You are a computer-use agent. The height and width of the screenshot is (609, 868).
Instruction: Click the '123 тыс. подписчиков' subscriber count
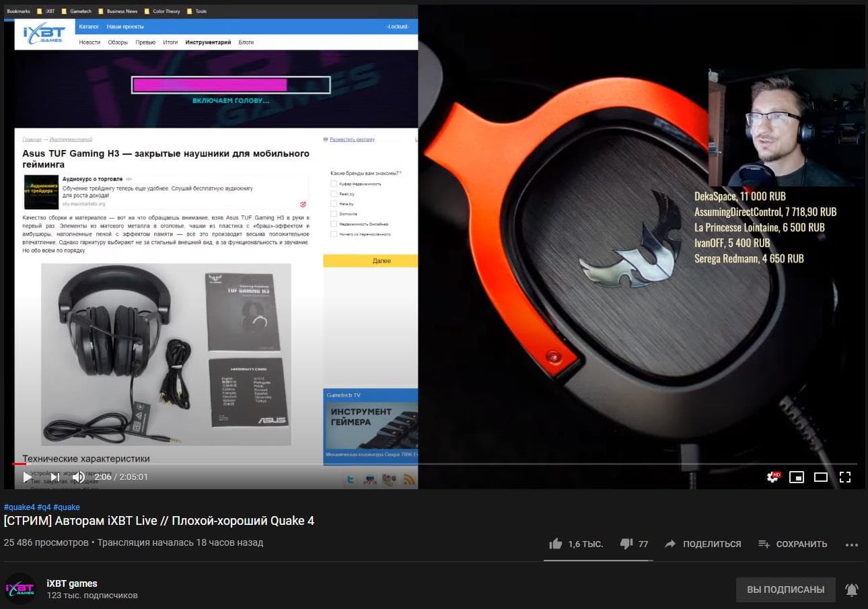[x=92, y=596]
